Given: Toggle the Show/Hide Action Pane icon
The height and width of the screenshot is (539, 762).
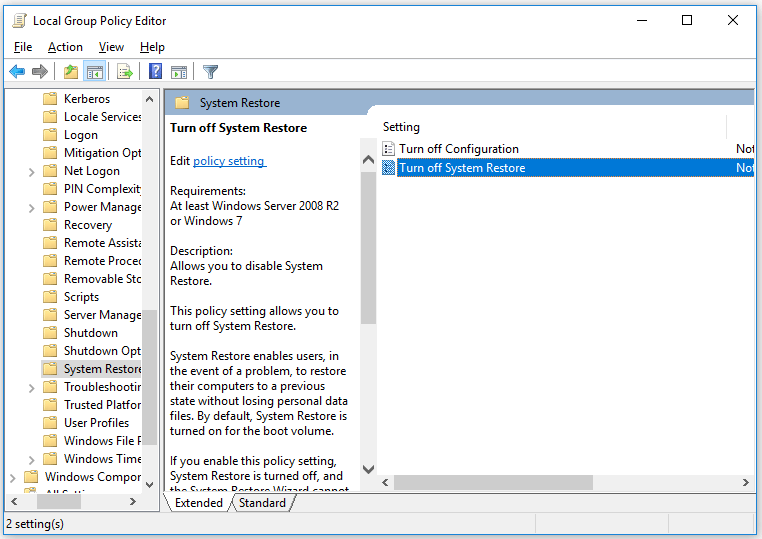Looking at the screenshot, I should click(179, 72).
